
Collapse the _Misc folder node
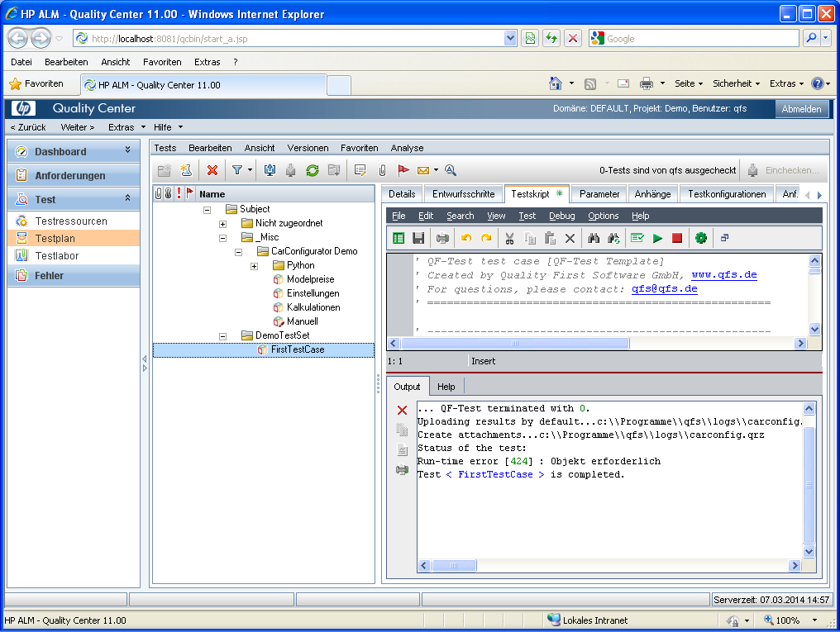click(223, 238)
